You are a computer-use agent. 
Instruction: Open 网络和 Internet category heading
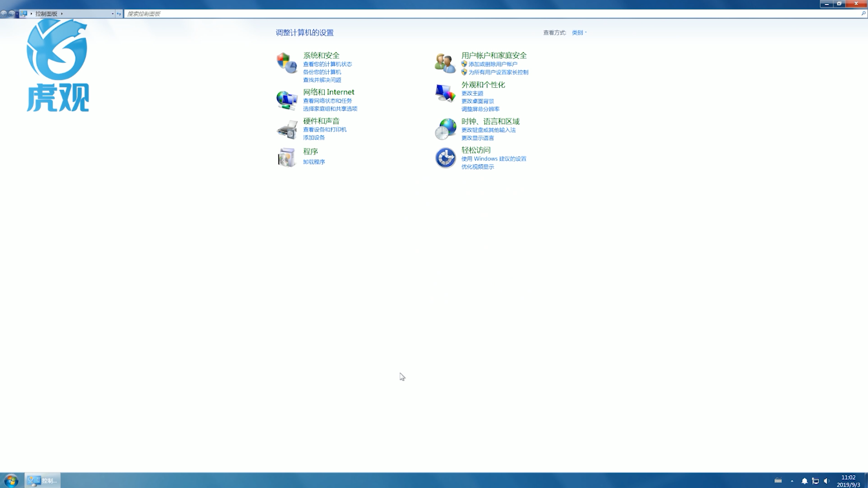pyautogui.click(x=329, y=92)
